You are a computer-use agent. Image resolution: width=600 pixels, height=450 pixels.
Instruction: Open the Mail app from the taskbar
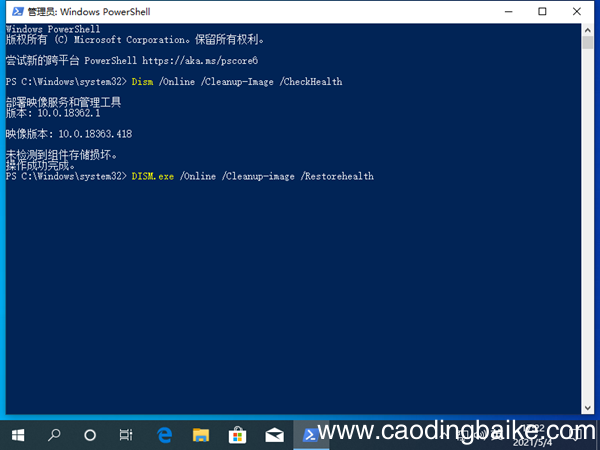coord(274,434)
